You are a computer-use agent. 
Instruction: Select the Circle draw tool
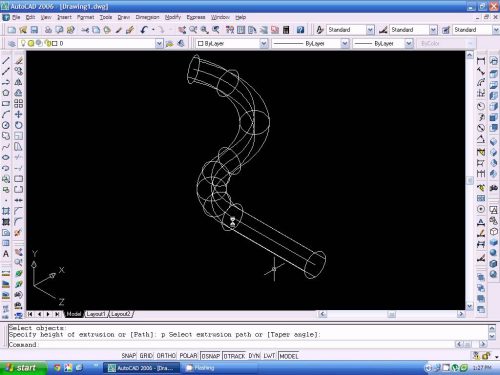[x=6, y=125]
